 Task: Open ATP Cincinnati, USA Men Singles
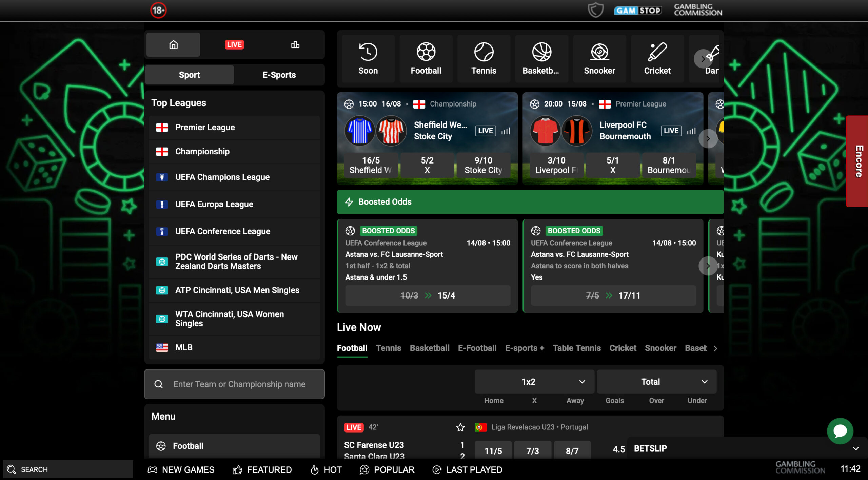point(234,290)
